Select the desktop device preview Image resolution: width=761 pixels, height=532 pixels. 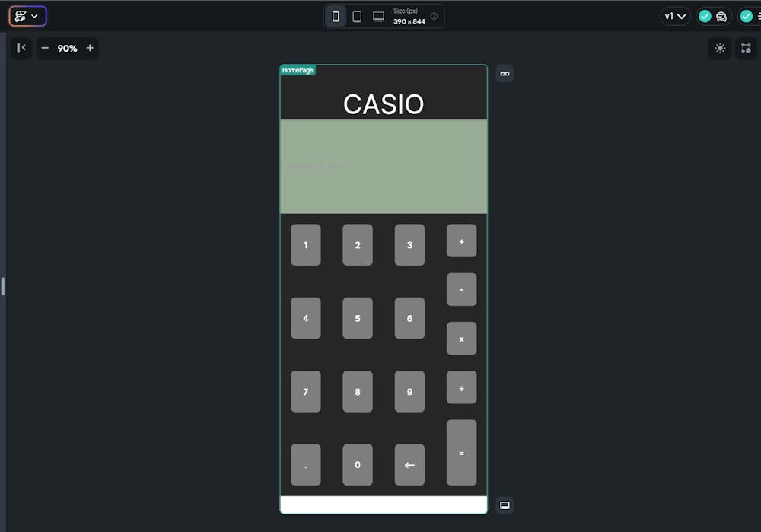[378, 17]
